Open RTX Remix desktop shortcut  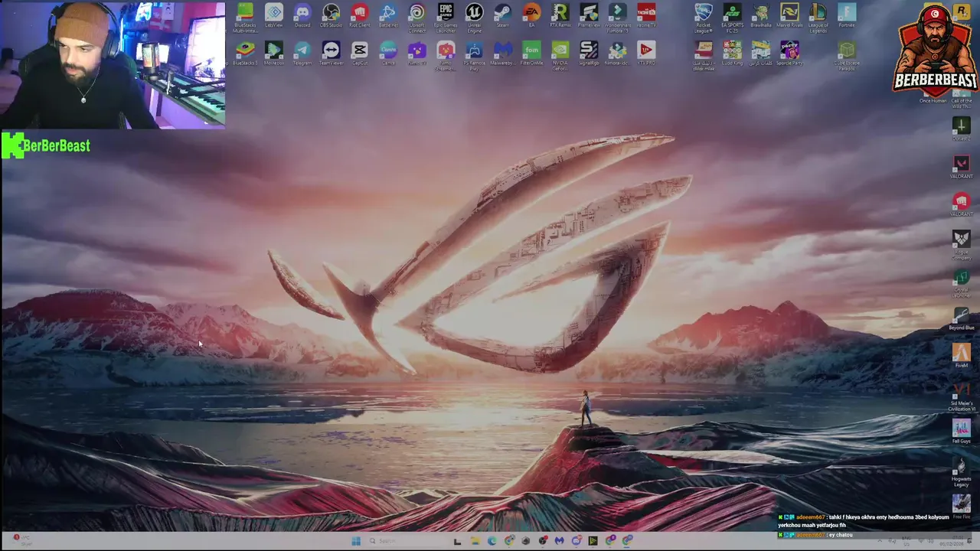point(560,15)
